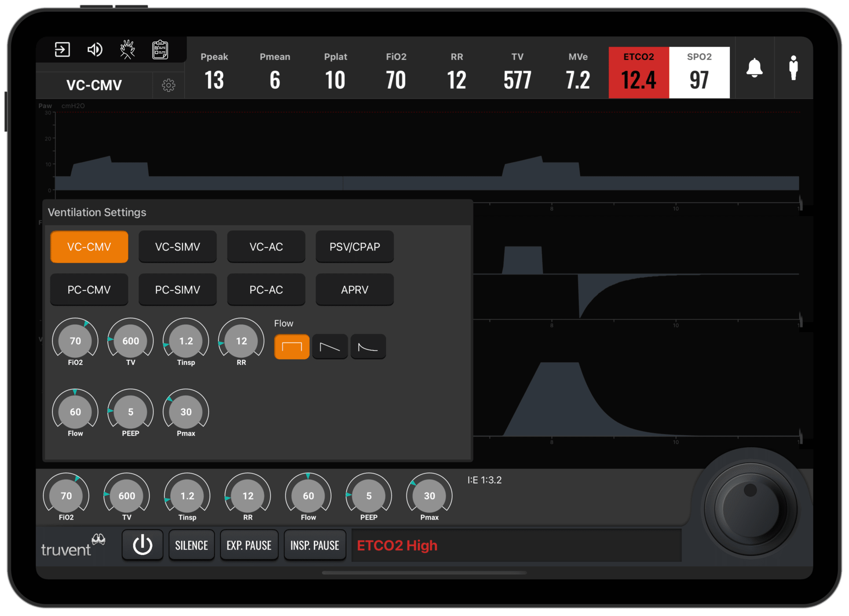
Task: Select Flow 60 dial in Ventilation Settings panel
Action: [x=75, y=412]
